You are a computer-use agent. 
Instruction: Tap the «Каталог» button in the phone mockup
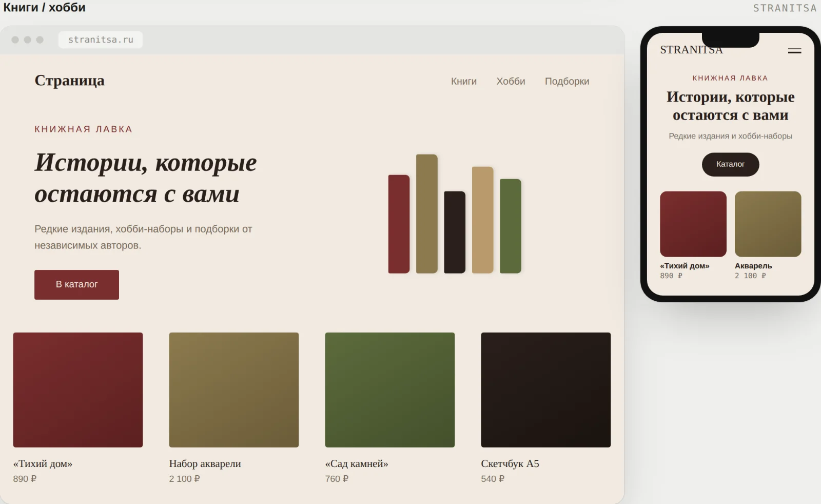[730, 164]
